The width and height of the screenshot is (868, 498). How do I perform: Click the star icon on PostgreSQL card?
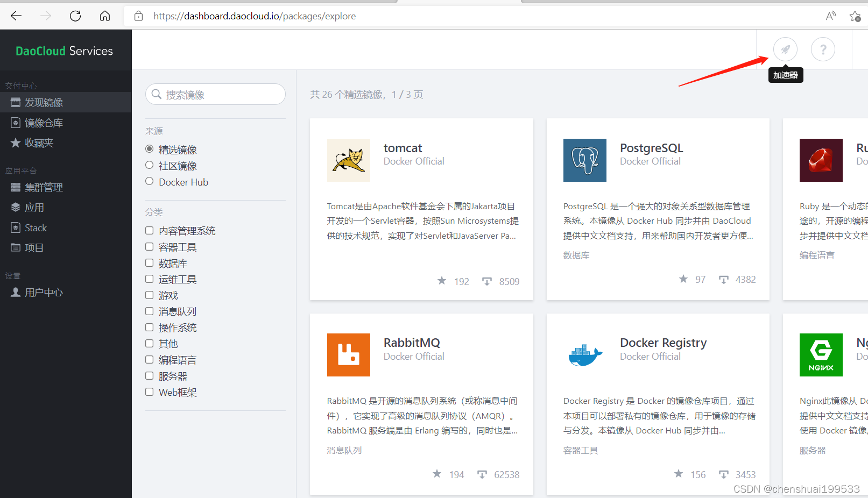(x=683, y=279)
